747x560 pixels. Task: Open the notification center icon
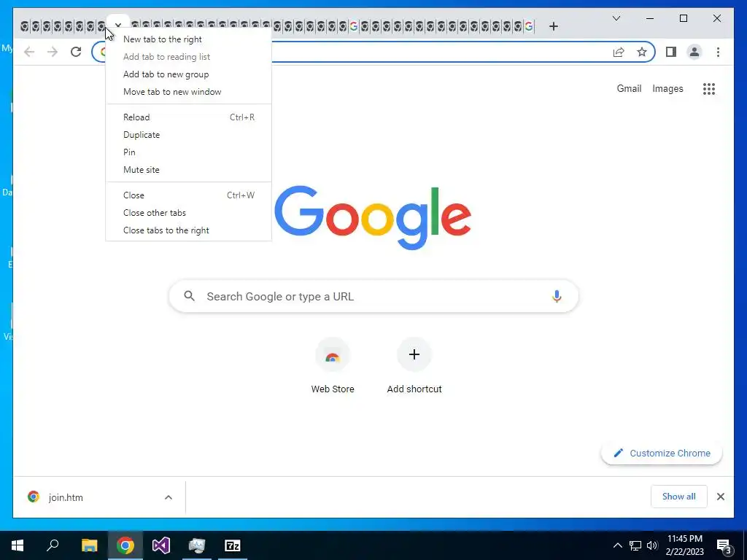724,545
